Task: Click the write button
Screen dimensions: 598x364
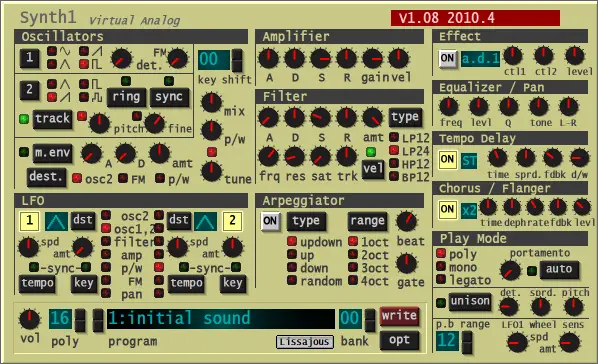Action: 399,316
